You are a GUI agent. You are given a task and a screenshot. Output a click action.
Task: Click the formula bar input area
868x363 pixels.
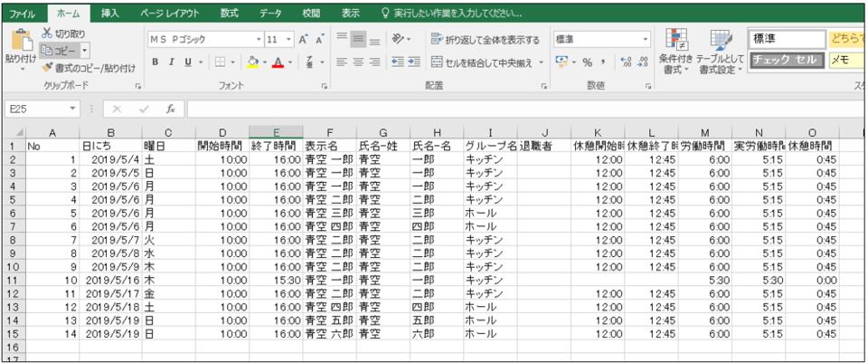tap(526, 110)
